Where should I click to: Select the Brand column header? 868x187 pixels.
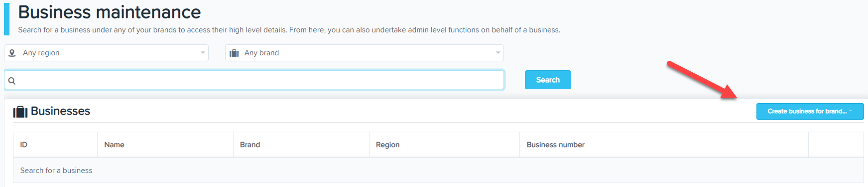tap(250, 145)
